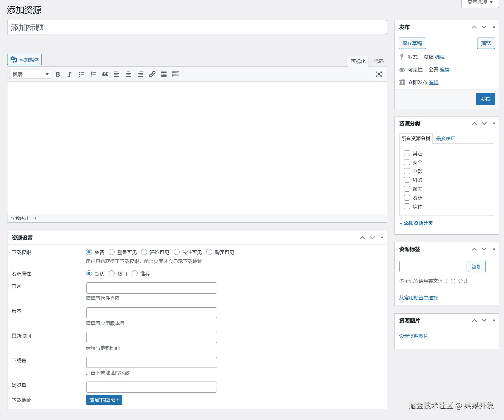
Task: Click 添加 tag button
Action: tap(477, 266)
